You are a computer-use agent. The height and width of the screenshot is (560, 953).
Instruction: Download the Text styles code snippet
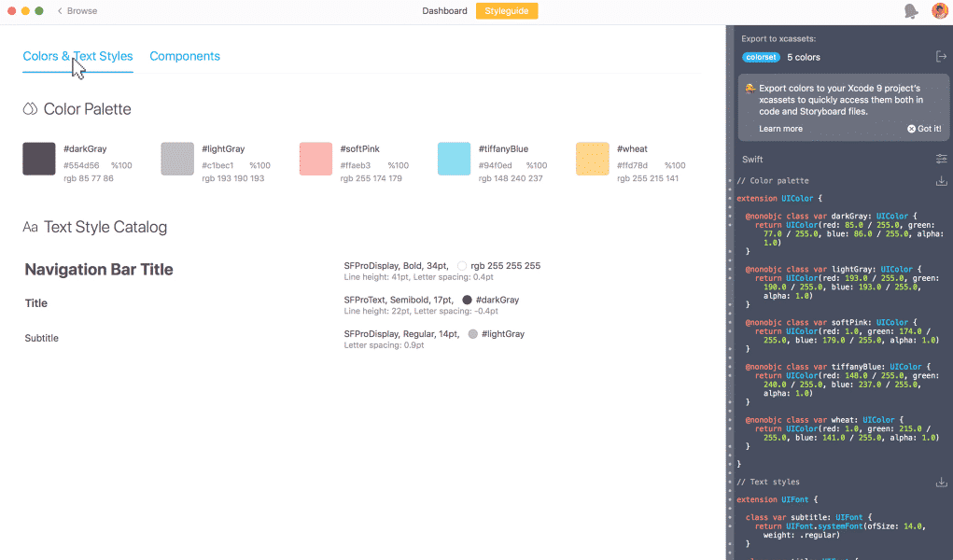click(941, 483)
